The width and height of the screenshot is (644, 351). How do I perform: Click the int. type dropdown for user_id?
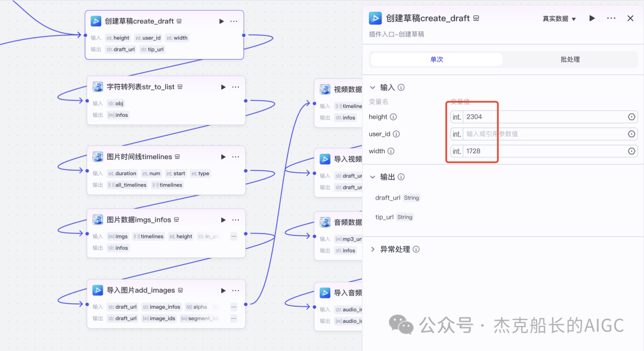pyautogui.click(x=457, y=134)
